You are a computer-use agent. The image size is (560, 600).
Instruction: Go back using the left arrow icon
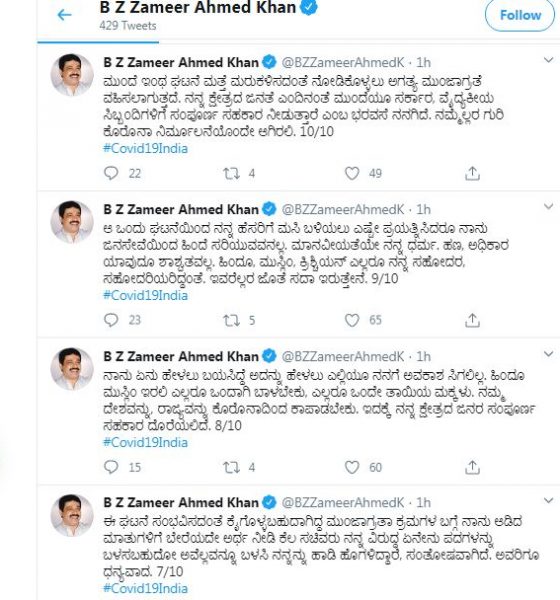pos(64,15)
